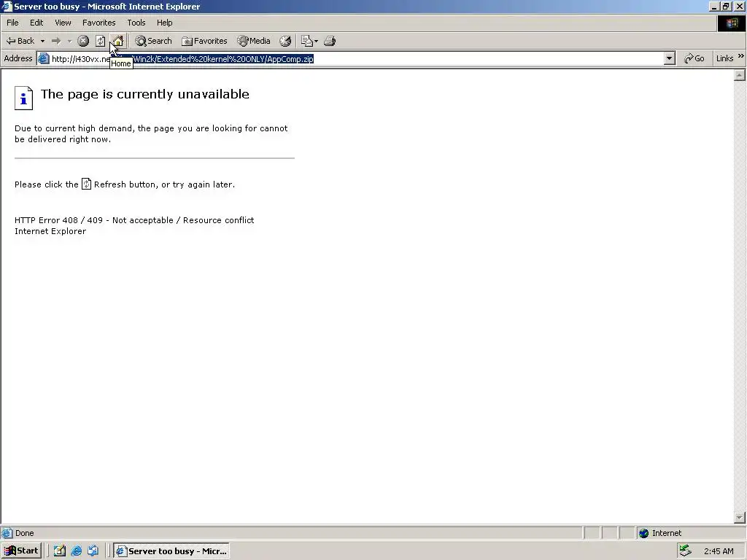Click the Stop loading icon
This screenshot has height=560, width=747.
click(x=83, y=41)
